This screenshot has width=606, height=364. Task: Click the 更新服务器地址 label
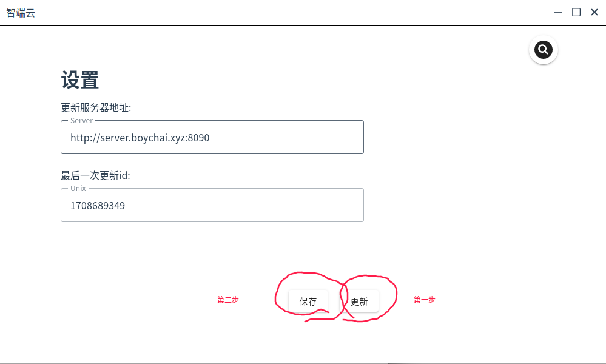point(96,108)
